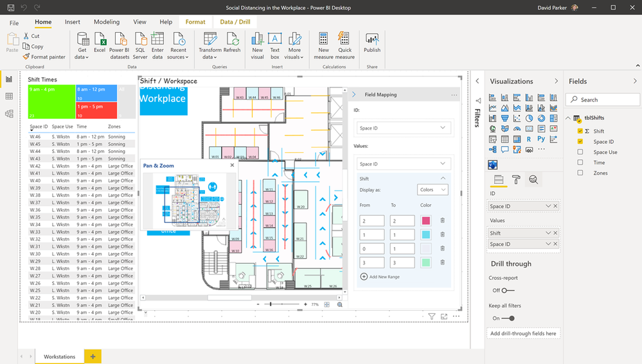
Task: Collapse the Shift section in Field Mapping
Action: [443, 178]
